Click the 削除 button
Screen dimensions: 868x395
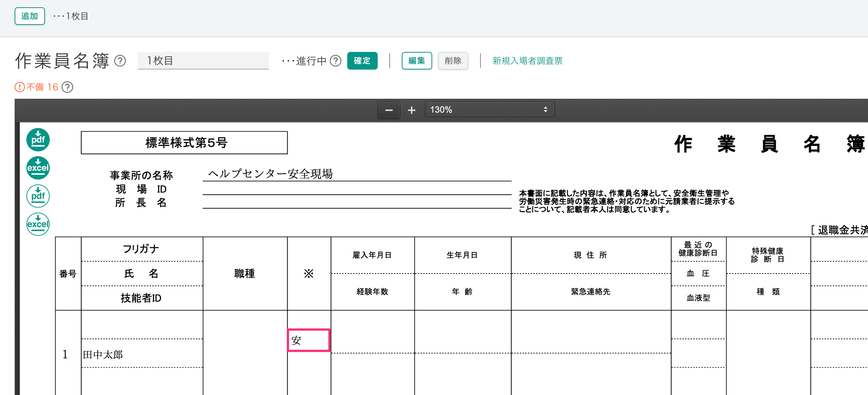453,61
